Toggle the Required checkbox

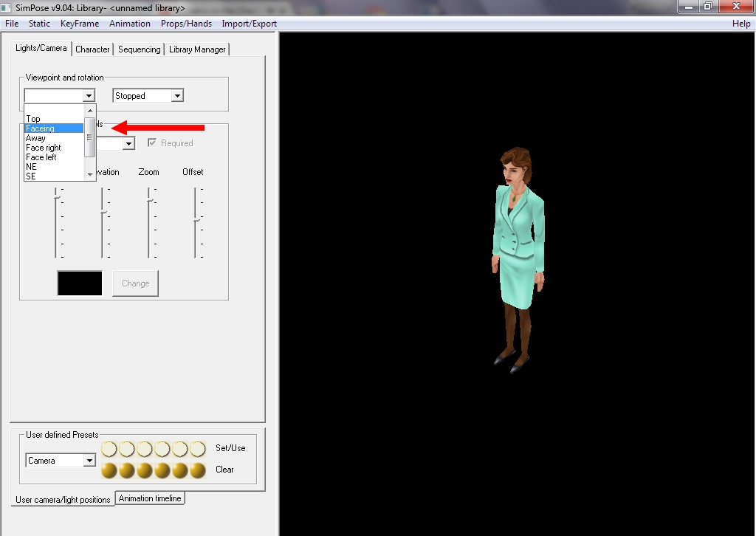coord(153,143)
